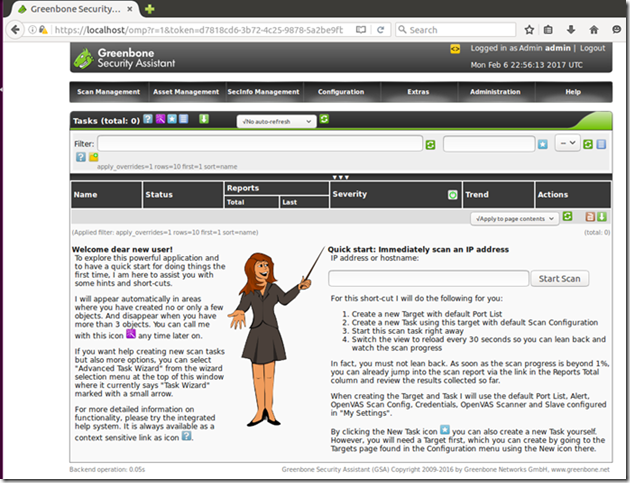Sort by Severity column header
Image resolution: width=630 pixels, height=483 pixels.
click(x=350, y=194)
